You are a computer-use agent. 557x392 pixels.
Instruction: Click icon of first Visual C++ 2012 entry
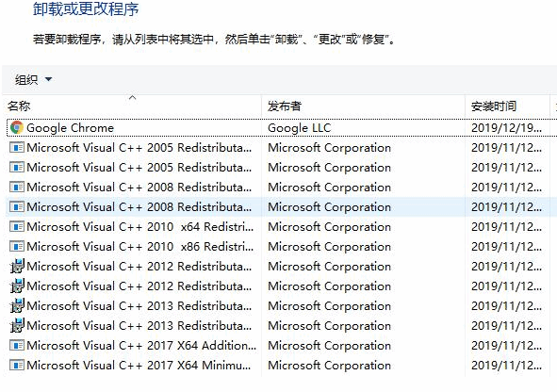coord(17,266)
